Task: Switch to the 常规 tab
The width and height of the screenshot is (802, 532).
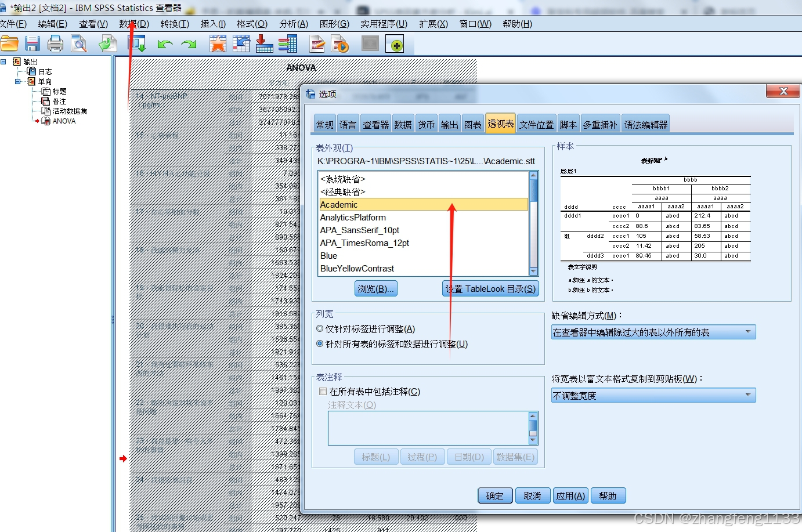Action: [325, 124]
